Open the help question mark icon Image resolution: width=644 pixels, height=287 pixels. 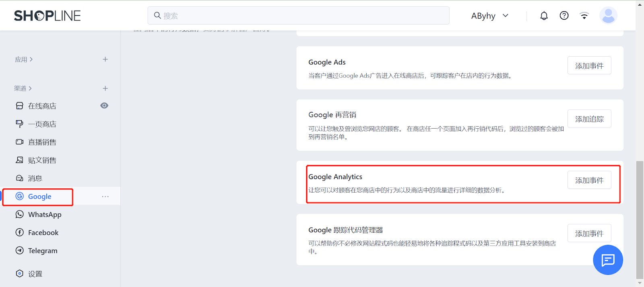pyautogui.click(x=564, y=16)
